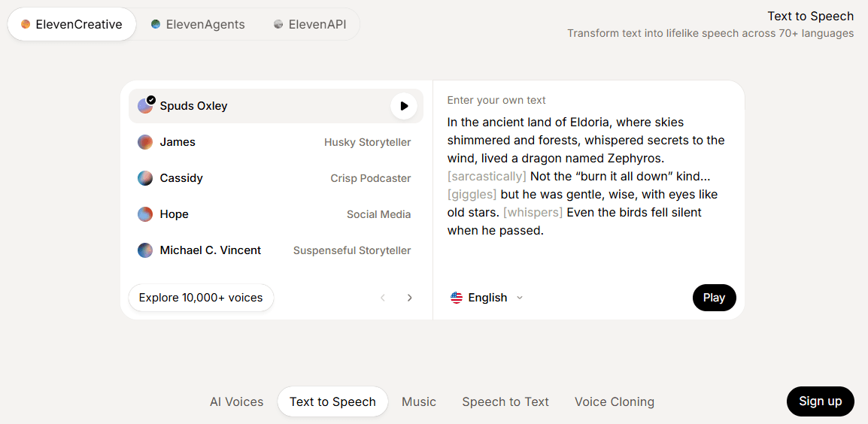Image resolution: width=868 pixels, height=424 pixels.
Task: Click the [giggles] tag in text
Action: tap(472, 194)
